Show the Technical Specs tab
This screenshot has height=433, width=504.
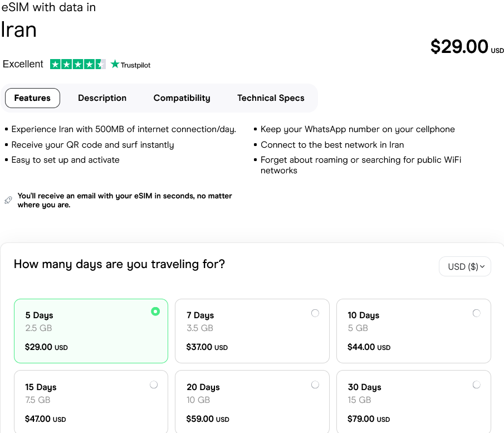pos(271,98)
